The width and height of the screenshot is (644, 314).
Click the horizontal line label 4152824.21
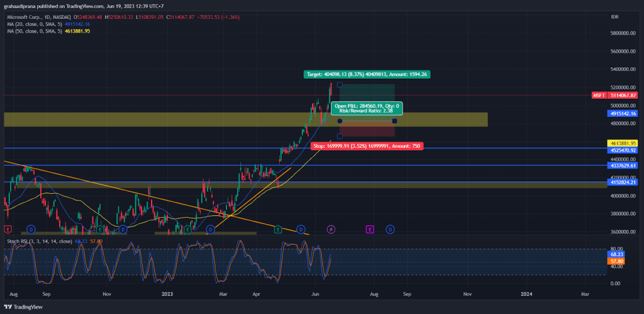pyautogui.click(x=623, y=182)
